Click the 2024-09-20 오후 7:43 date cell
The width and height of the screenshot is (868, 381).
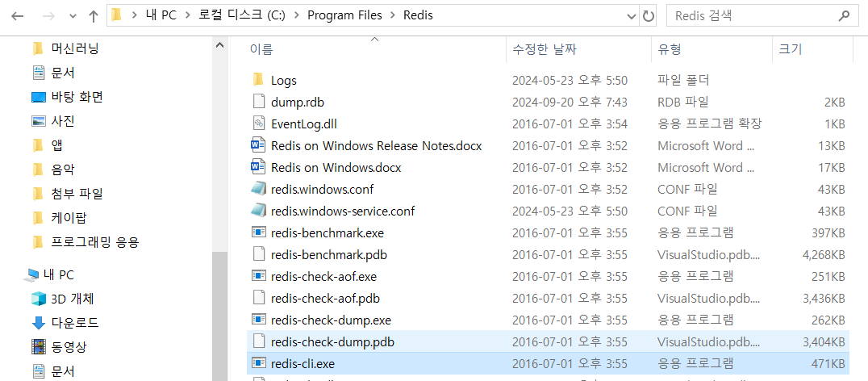(570, 102)
